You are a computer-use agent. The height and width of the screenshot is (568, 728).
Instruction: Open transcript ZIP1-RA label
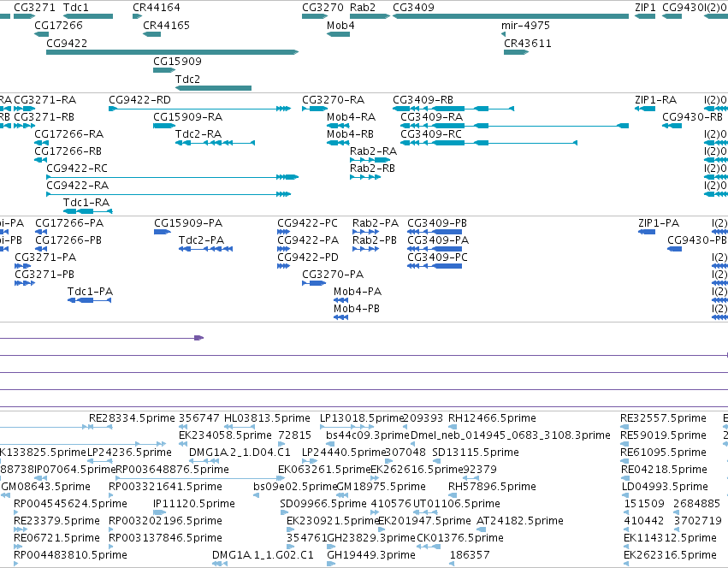coord(656,100)
